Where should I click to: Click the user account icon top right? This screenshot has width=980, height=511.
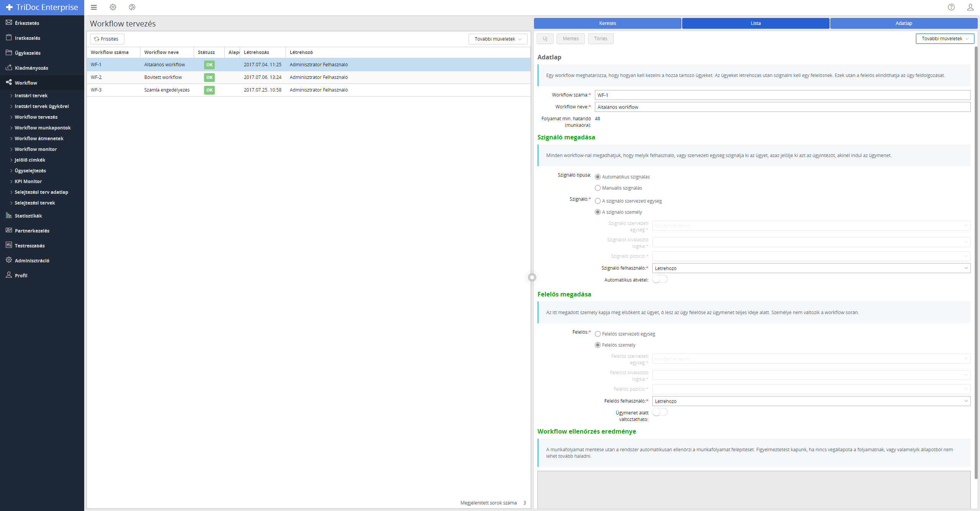(x=970, y=7)
